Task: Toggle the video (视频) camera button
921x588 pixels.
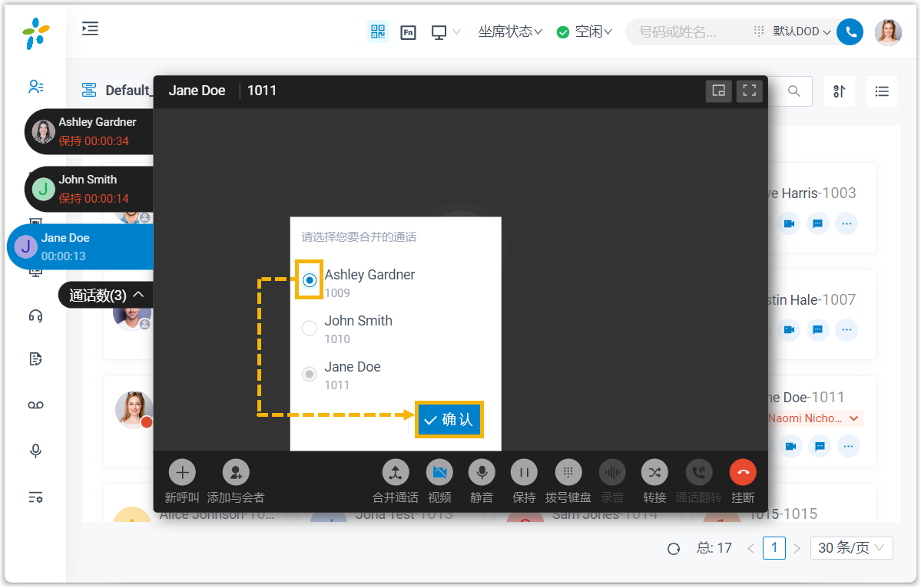Action: click(439, 472)
